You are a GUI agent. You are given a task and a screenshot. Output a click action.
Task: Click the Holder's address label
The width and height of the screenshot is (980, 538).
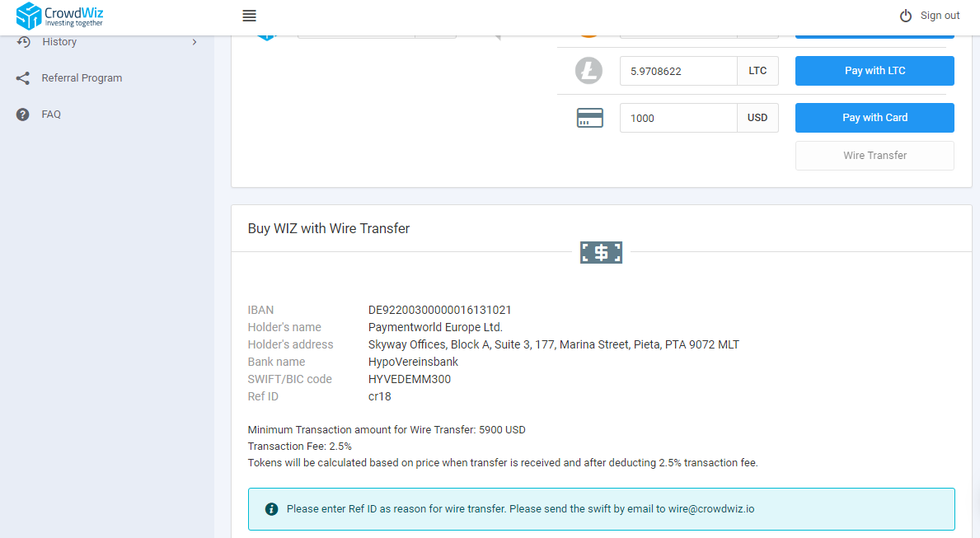coord(291,345)
